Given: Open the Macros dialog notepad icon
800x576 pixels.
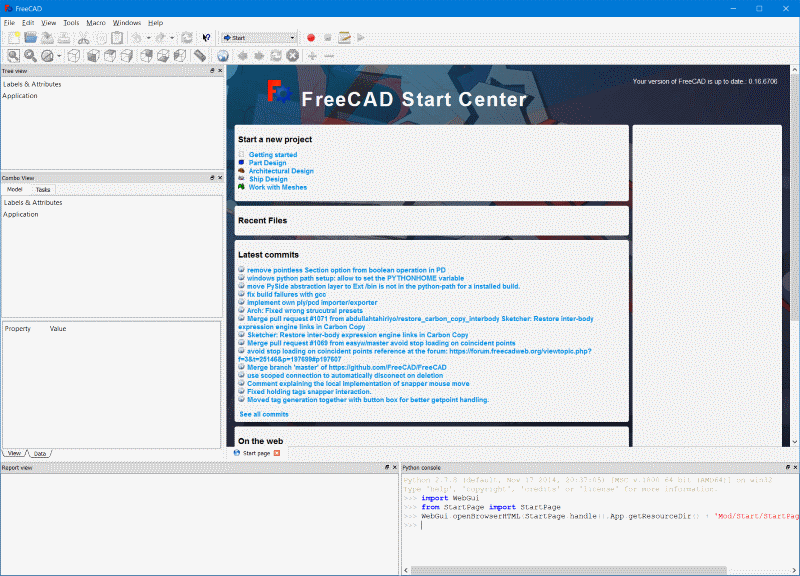Looking at the screenshot, I should click(x=344, y=38).
